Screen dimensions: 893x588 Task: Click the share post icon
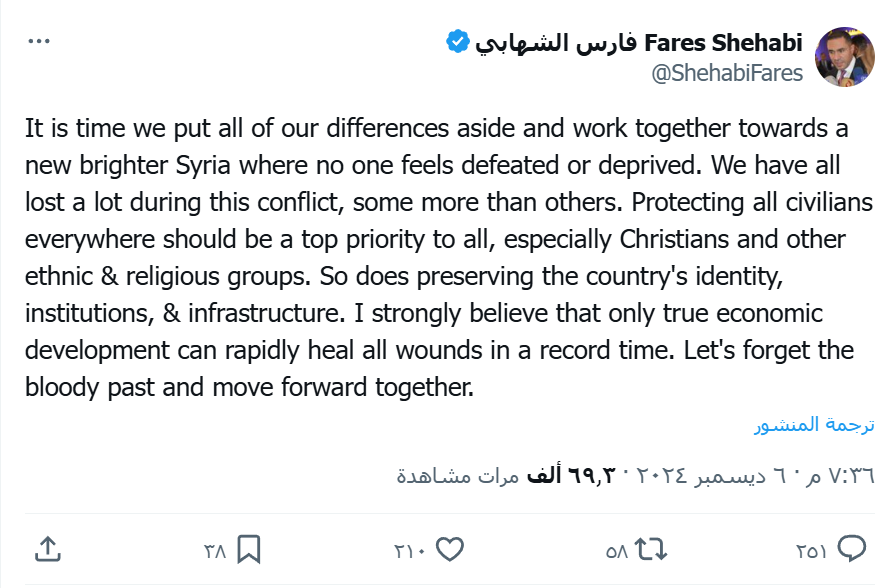(48, 548)
